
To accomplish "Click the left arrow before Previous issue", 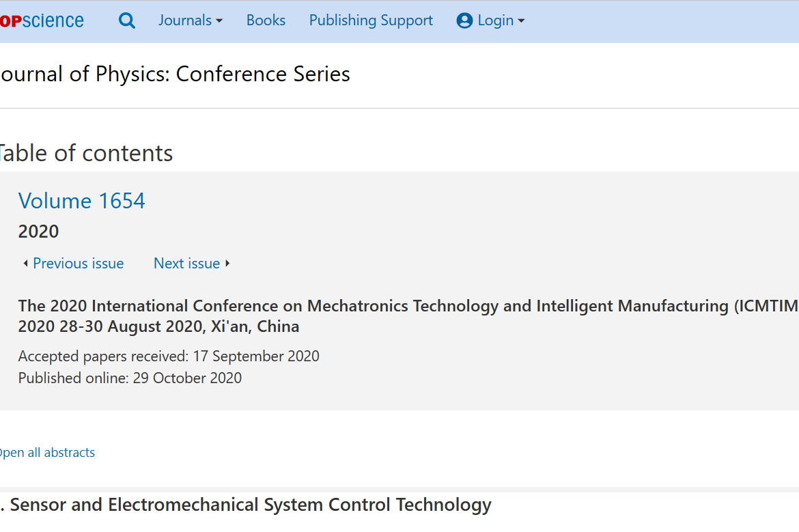I will pos(25,264).
